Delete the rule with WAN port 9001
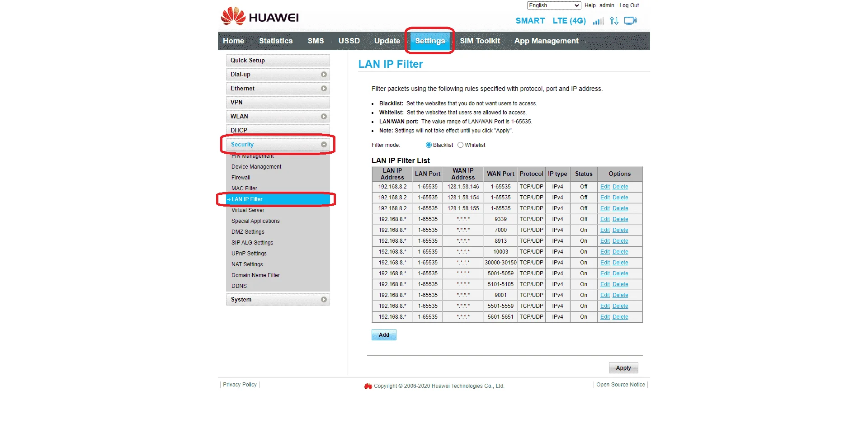The height and width of the screenshot is (438, 868). [620, 295]
